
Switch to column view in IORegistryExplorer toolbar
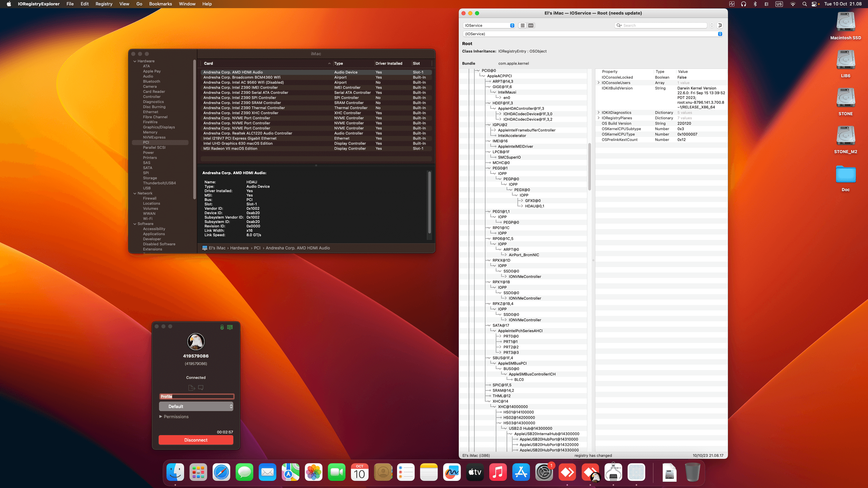531,25
